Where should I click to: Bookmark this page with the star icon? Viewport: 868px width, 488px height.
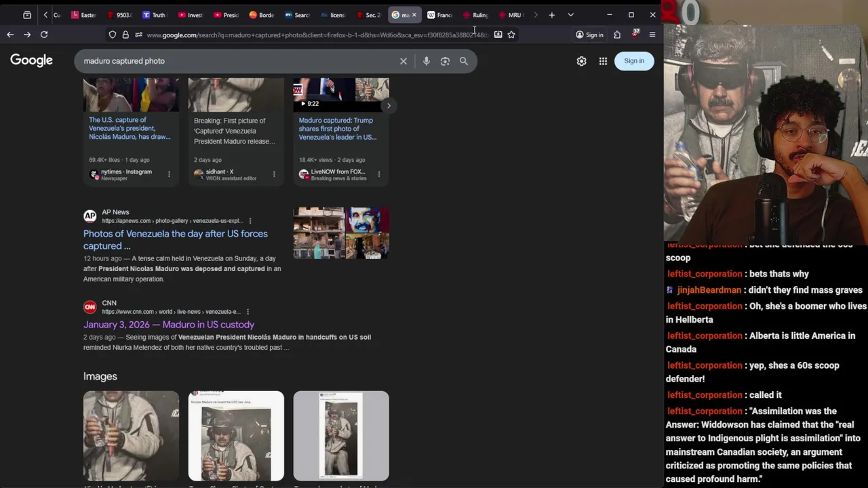tap(511, 35)
